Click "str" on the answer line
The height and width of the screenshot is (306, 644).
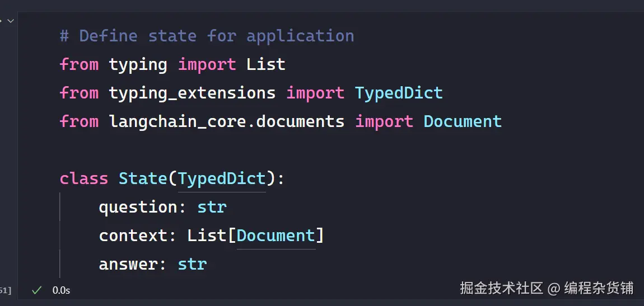pyautogui.click(x=192, y=265)
